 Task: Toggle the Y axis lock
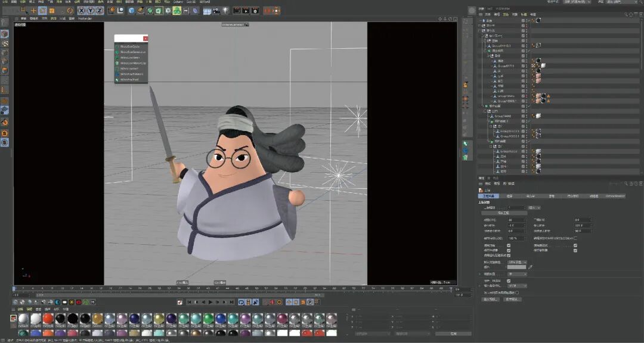click(91, 11)
